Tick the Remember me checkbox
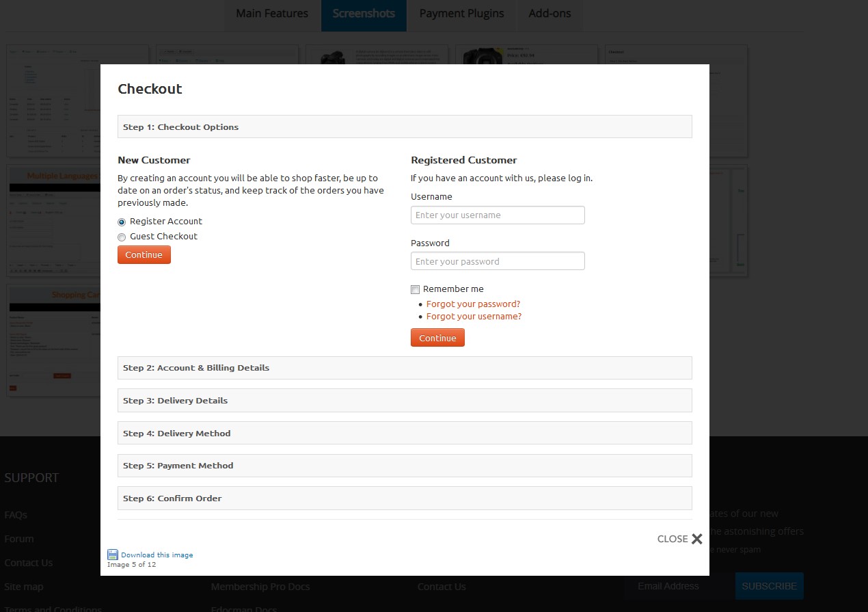This screenshot has width=868, height=612. [x=416, y=289]
